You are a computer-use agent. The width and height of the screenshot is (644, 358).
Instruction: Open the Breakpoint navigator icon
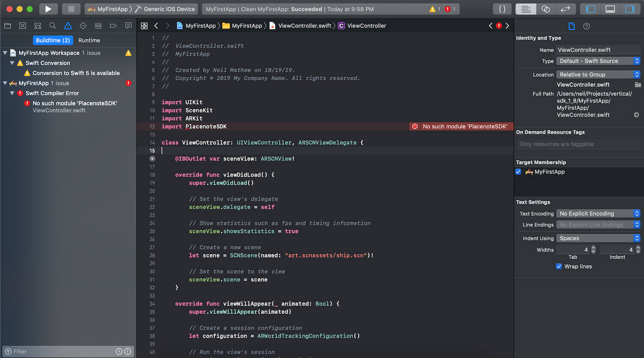coord(113,26)
